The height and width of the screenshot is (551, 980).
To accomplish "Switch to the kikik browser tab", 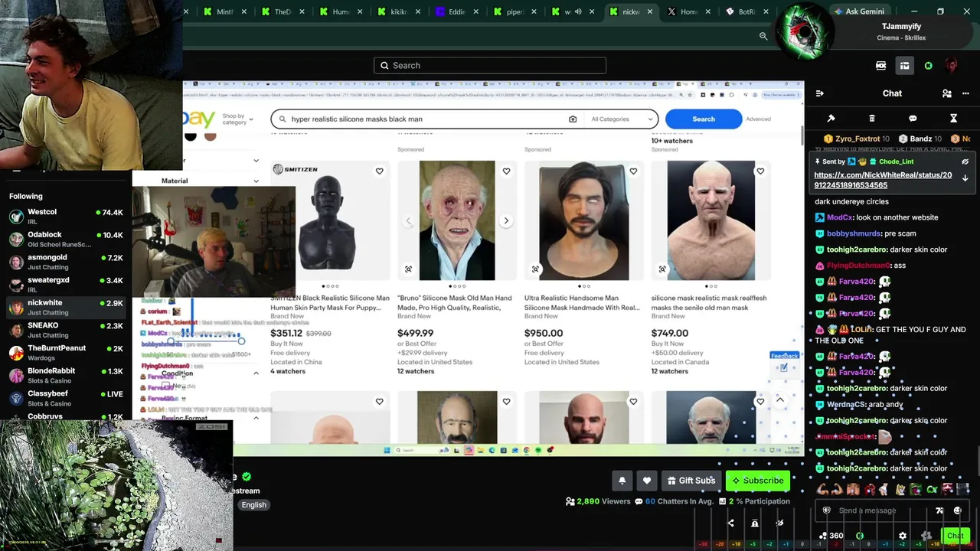I will [398, 11].
